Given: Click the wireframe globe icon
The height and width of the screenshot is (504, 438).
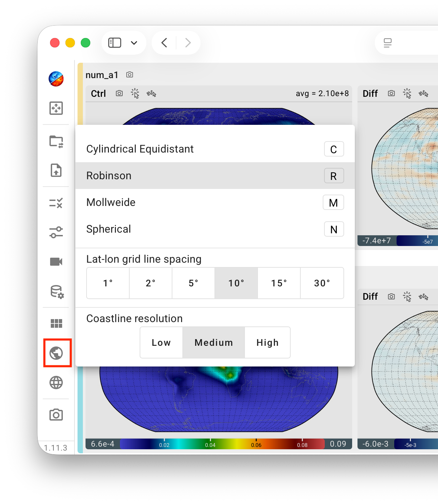Looking at the screenshot, I should tap(56, 383).
